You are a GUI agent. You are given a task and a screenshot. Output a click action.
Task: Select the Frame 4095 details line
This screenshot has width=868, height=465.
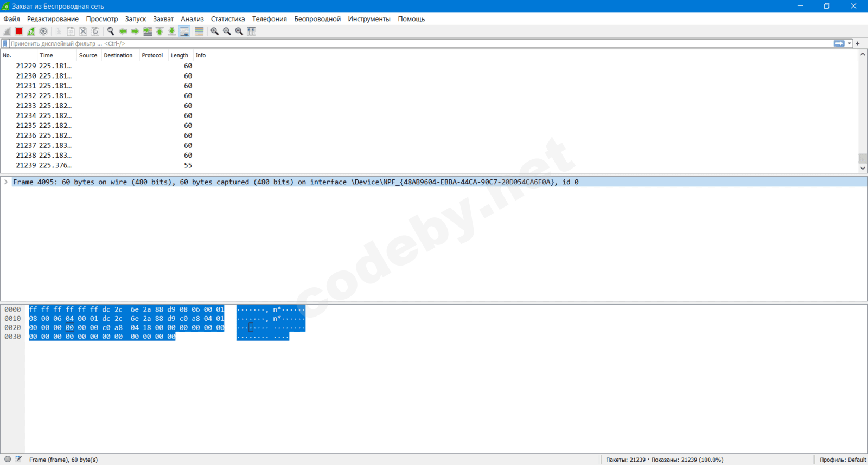click(x=433, y=182)
